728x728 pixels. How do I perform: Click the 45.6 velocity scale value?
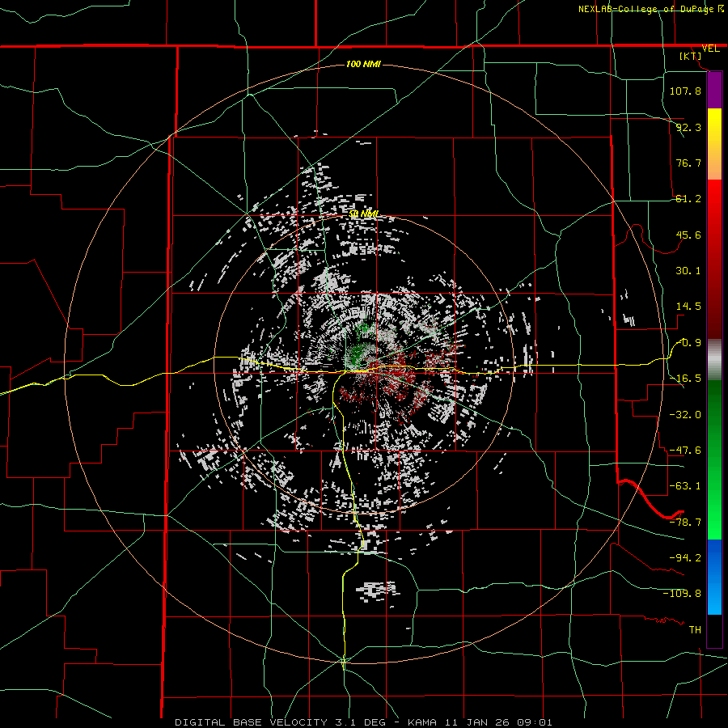pyautogui.click(x=688, y=235)
